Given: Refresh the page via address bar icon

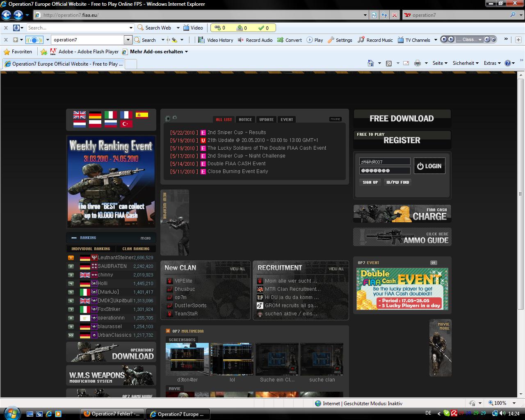Looking at the screenshot, I should click(384, 15).
